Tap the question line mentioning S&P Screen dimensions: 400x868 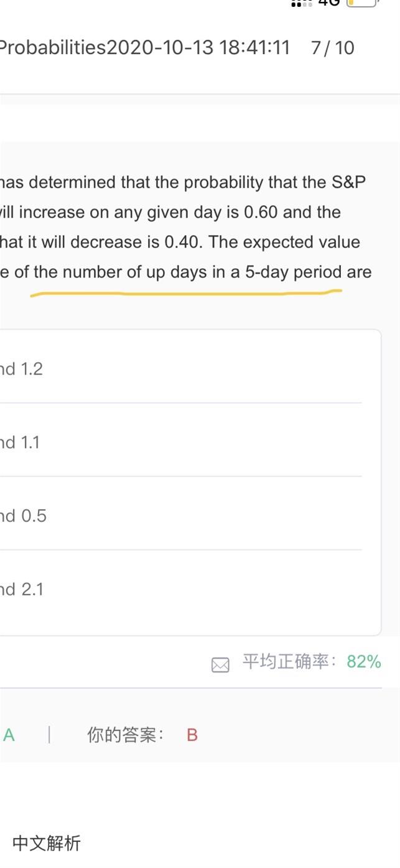point(183,182)
